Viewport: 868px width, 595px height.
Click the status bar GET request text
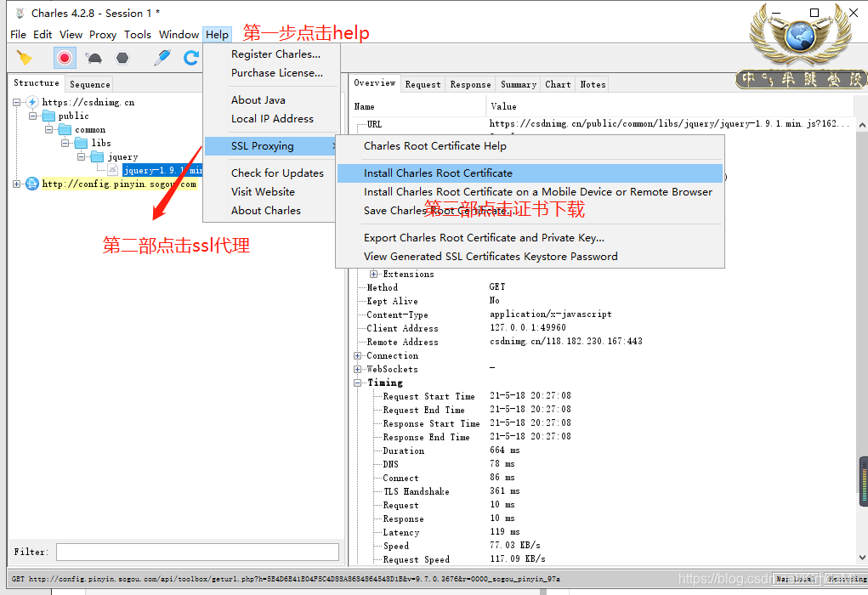tap(286, 579)
